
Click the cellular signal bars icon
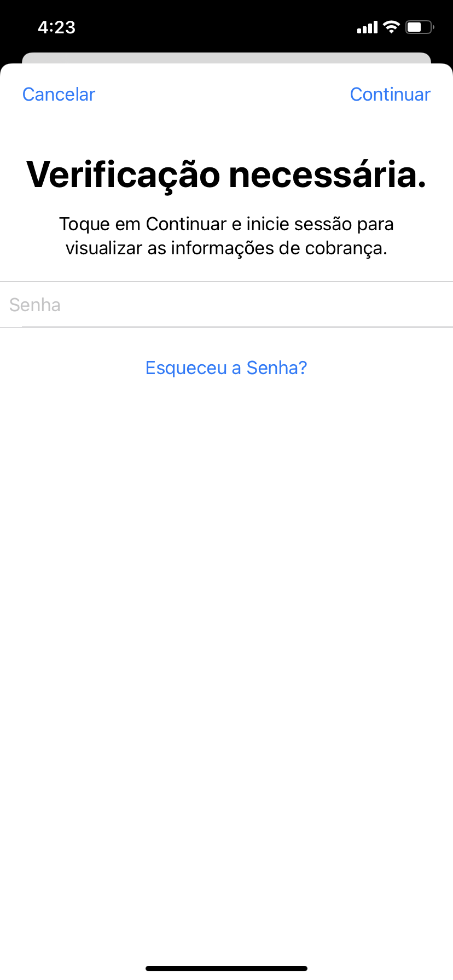367,27
